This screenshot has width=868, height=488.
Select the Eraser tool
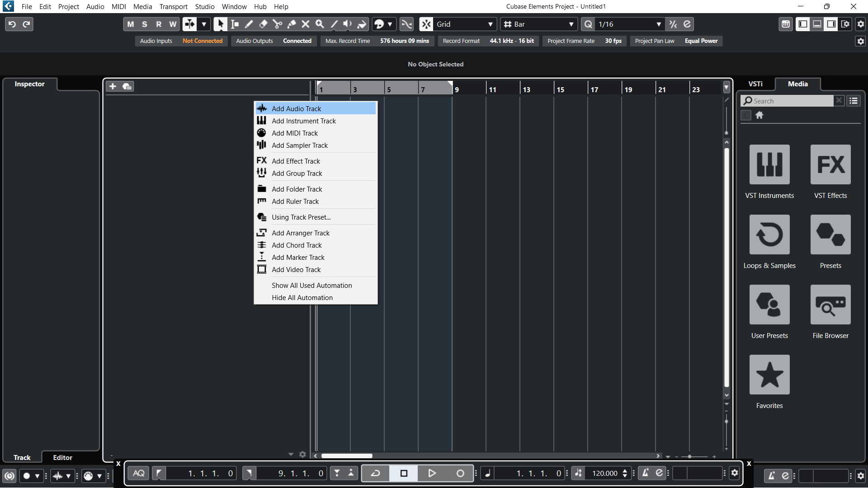pyautogui.click(x=264, y=24)
